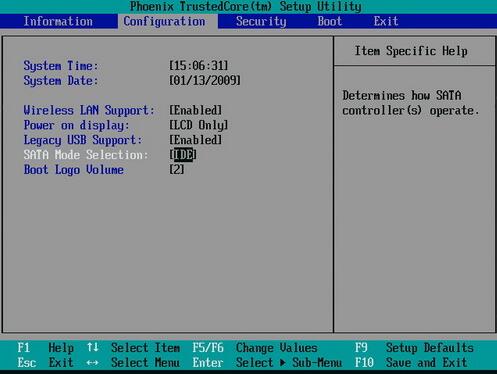Select the Configuration tab
This screenshot has height=374, width=497.
[x=164, y=21]
